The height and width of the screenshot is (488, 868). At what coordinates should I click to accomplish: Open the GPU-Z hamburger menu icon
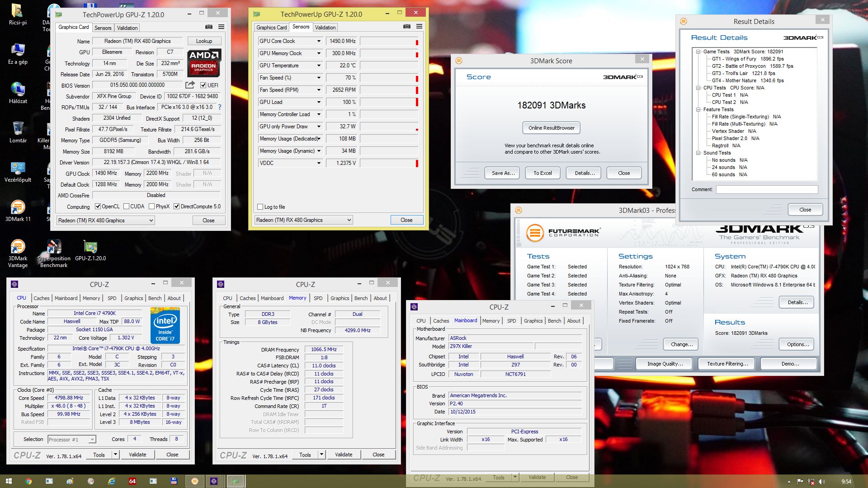click(x=221, y=27)
